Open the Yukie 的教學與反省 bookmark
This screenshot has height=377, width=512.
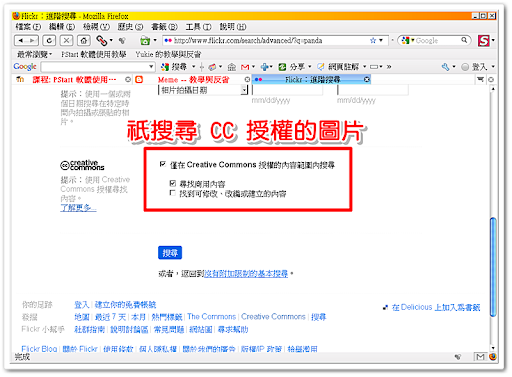[x=168, y=54]
